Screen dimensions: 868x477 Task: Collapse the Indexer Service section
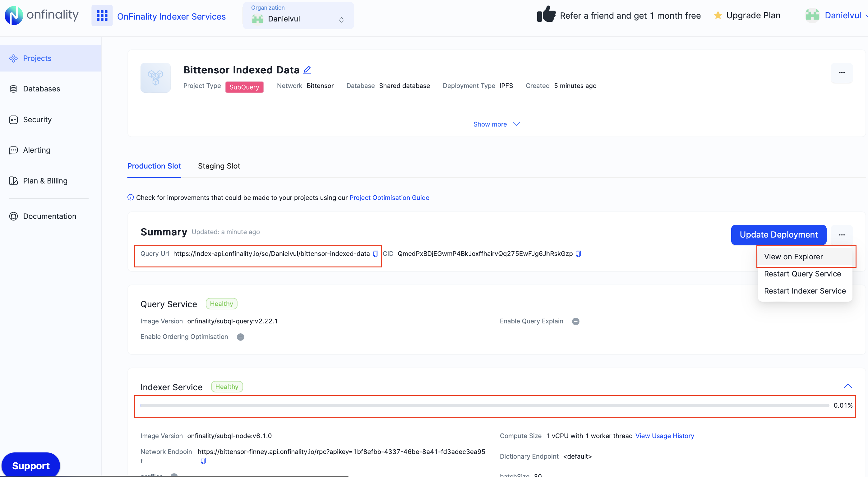tap(848, 386)
